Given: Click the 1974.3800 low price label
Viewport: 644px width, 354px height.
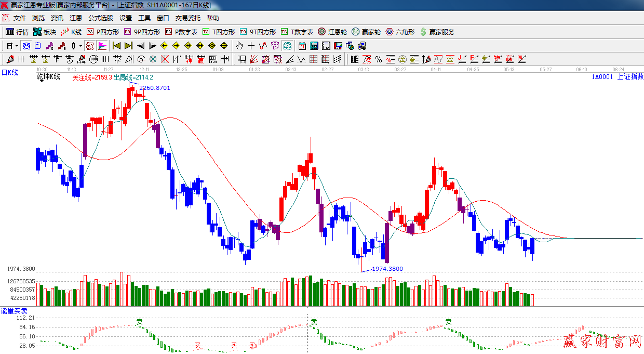Looking at the screenshot, I should pyautogui.click(x=387, y=269).
